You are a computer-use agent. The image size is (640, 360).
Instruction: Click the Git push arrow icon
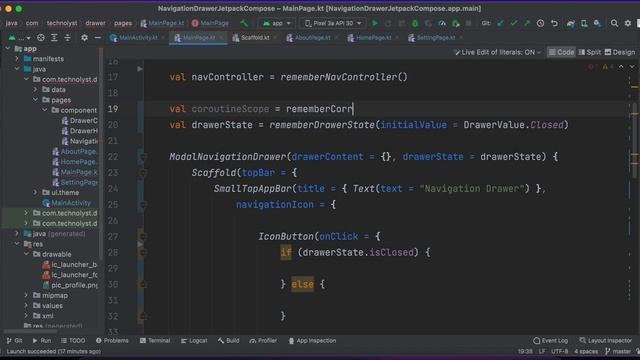[527, 23]
